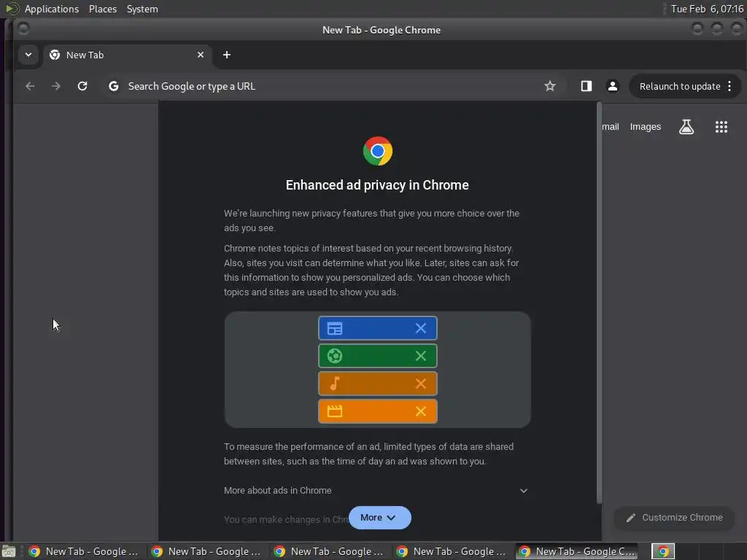This screenshot has width=747, height=560.
Task: Click the clock Tue Feb 6, 07:16
Action: pos(707,9)
